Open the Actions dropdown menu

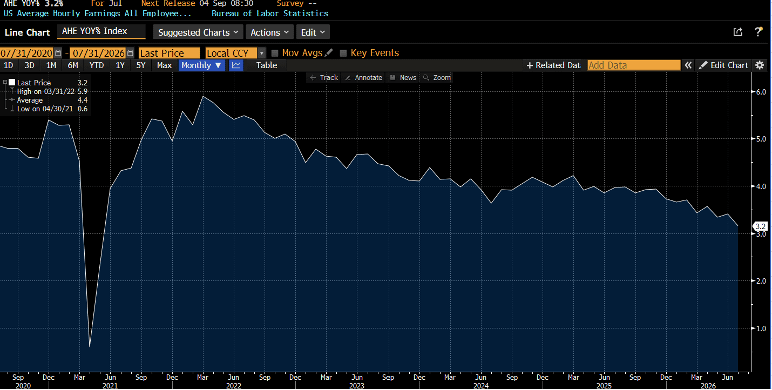click(269, 32)
